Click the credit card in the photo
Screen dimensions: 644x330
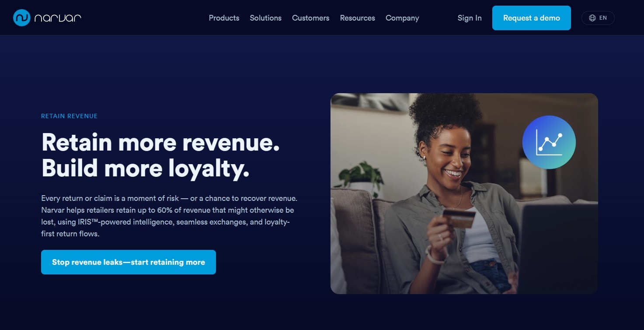point(459,218)
